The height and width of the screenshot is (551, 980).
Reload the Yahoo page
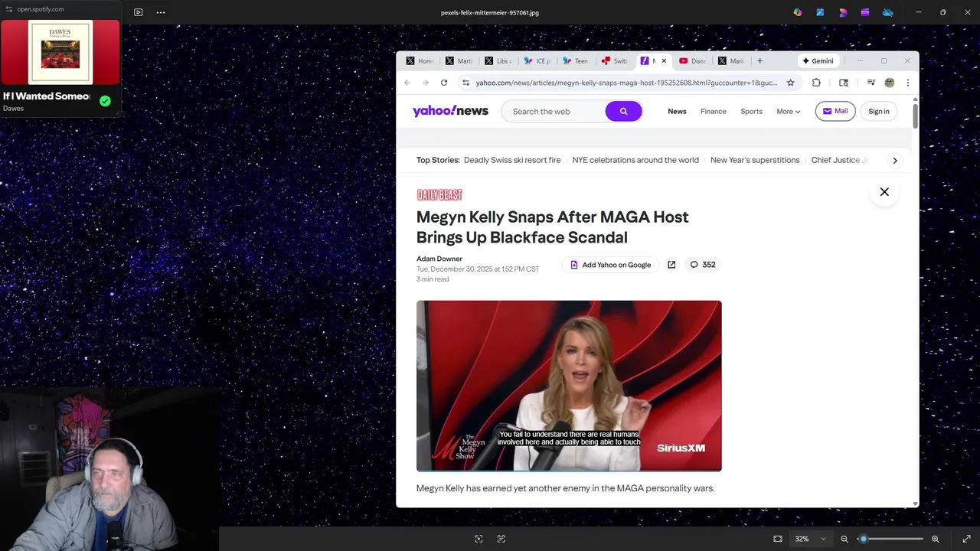click(x=444, y=83)
